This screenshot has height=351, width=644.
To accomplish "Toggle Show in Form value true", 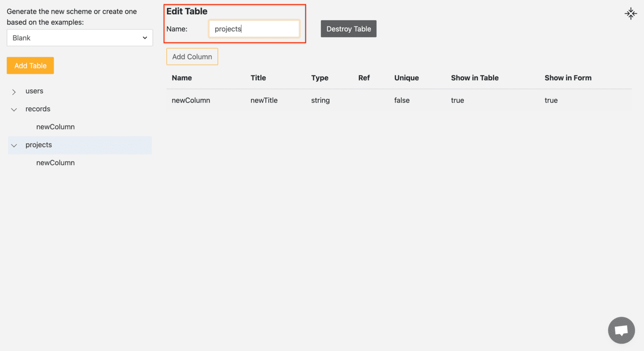I will click(551, 100).
